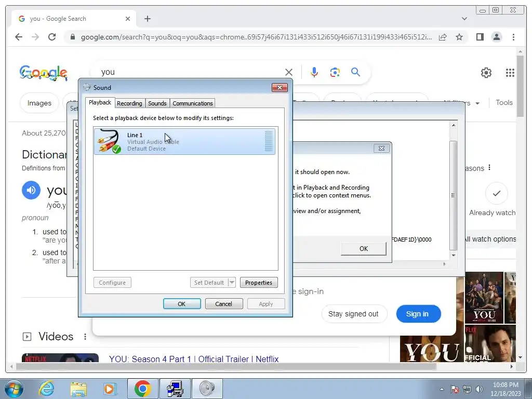This screenshot has width=532, height=399.
Task: Go back in Chrome
Action: (19, 37)
